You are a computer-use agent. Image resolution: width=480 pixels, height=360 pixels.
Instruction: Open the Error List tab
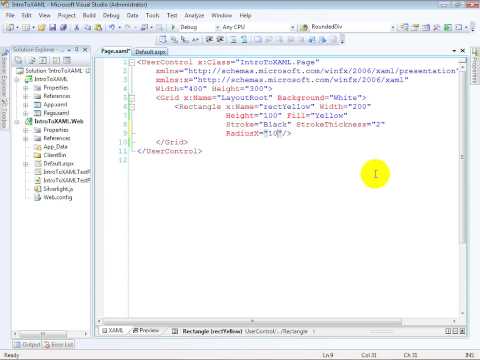[59, 345]
